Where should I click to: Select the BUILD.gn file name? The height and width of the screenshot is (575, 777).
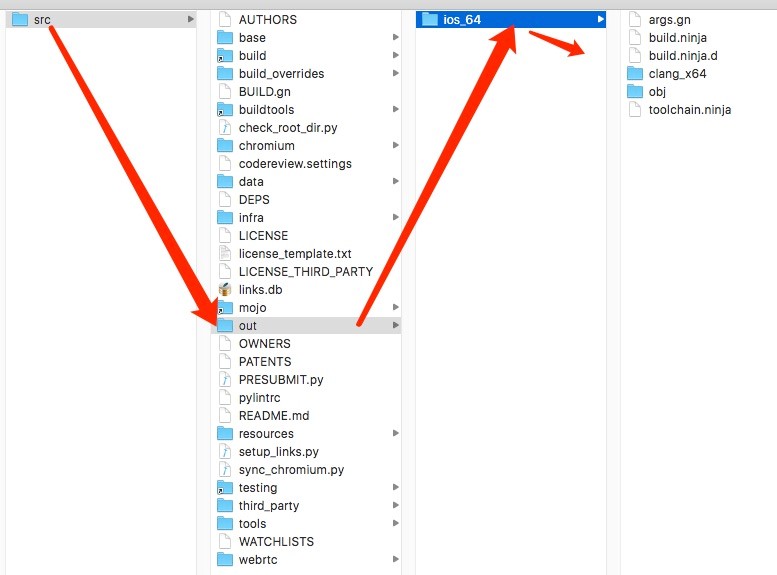point(265,92)
